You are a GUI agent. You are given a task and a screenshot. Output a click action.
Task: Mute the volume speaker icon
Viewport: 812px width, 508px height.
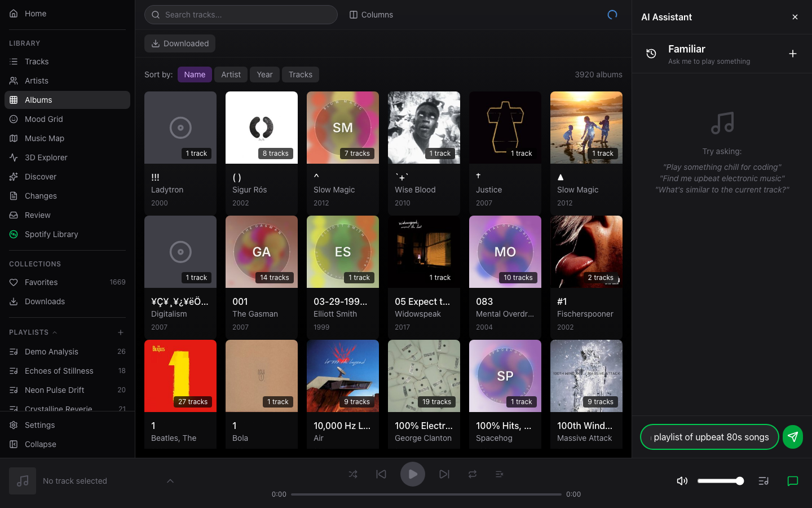682,481
